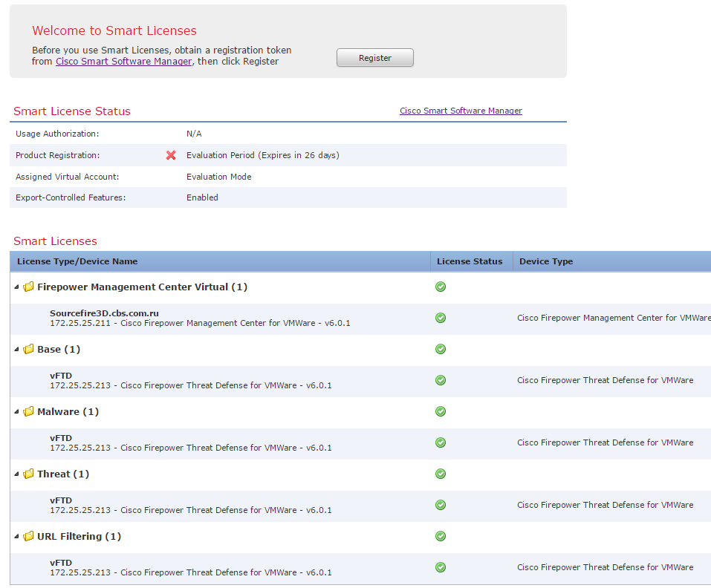Select vFTD device under Threat
The width and height of the screenshot is (711, 588).
pos(61,500)
